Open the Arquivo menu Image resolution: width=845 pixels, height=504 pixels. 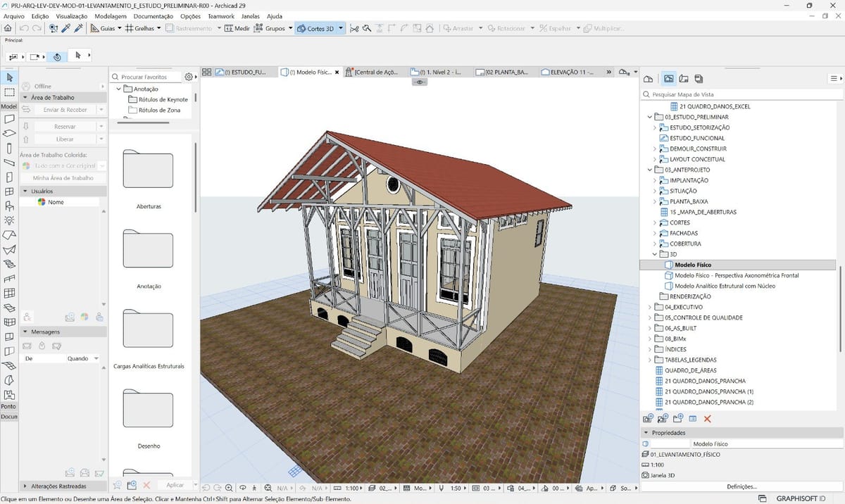coord(14,15)
